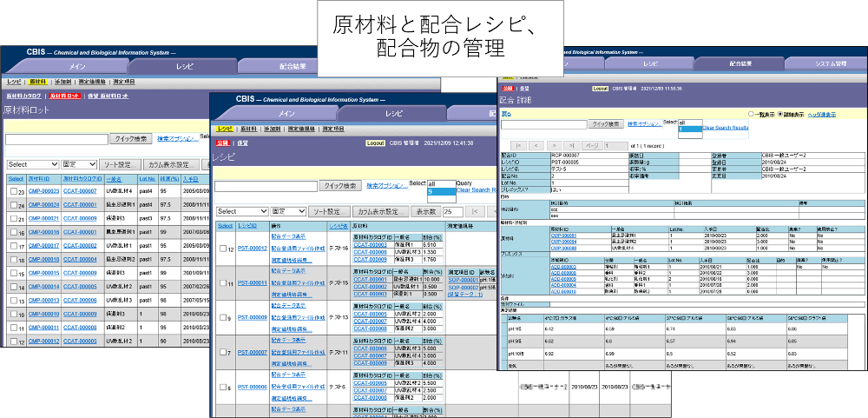
Task: Jump to last record in pager
Action: click(x=572, y=146)
